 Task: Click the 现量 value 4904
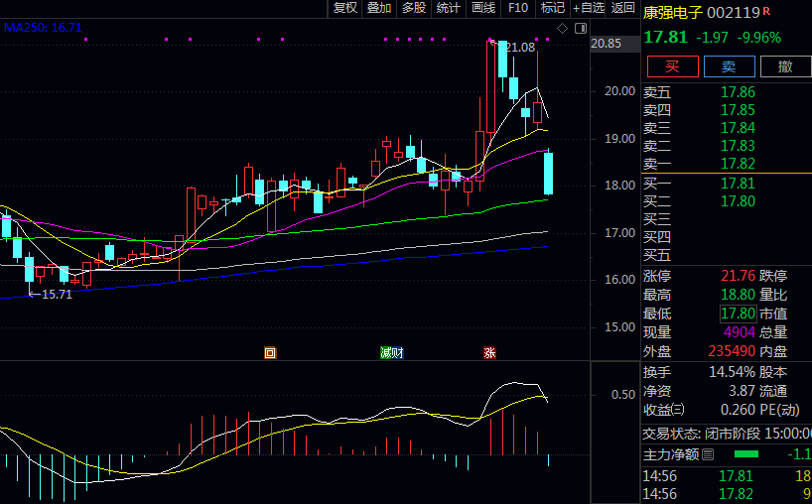click(x=740, y=331)
